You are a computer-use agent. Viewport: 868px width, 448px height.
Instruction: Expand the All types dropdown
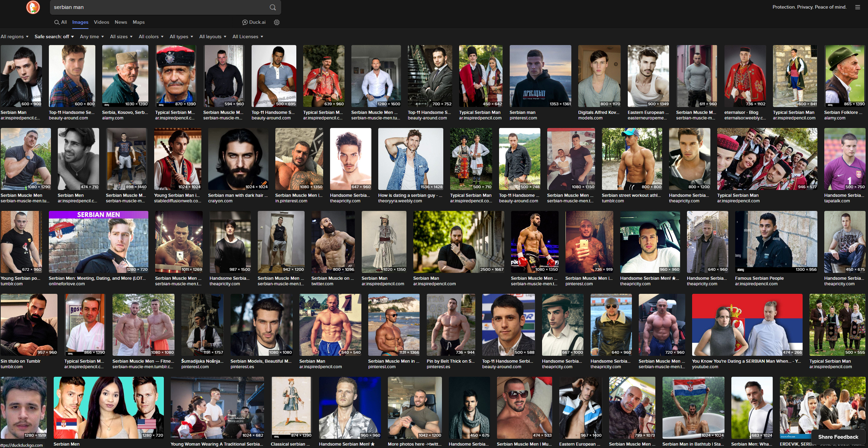pyautogui.click(x=181, y=37)
